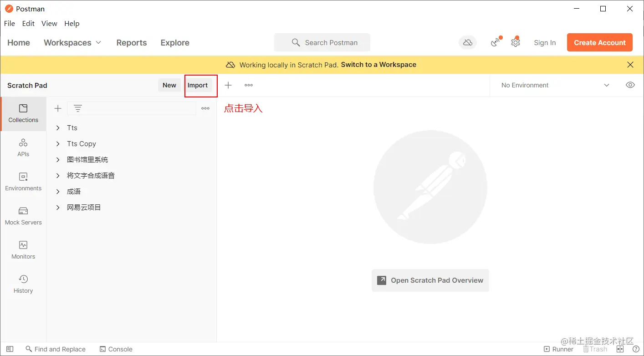Open the Console panel
Image resolution: width=644 pixels, height=356 pixels.
(x=116, y=349)
